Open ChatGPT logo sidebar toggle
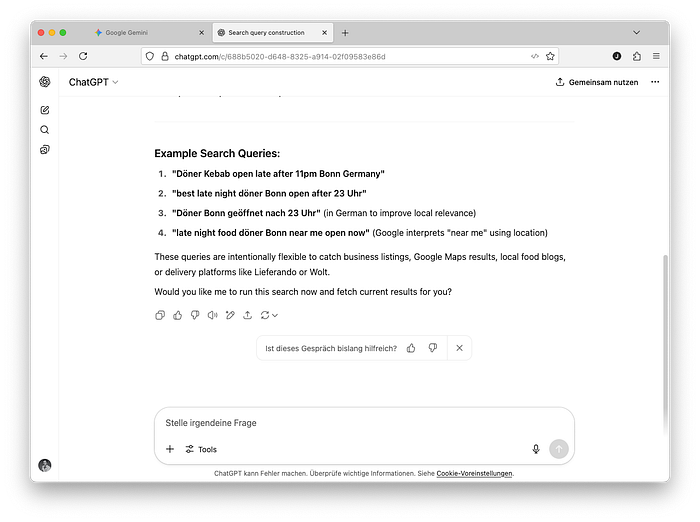The width and height of the screenshot is (700, 522). tap(45, 82)
